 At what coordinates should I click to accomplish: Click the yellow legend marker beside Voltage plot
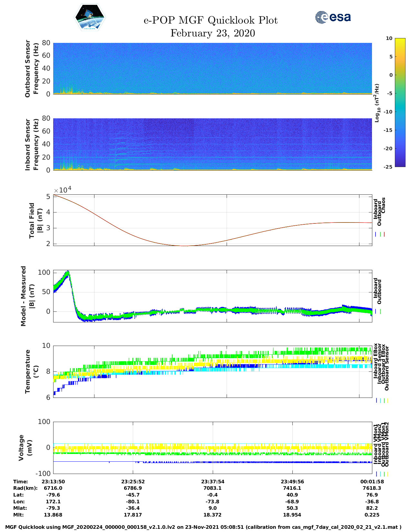coord(387,474)
